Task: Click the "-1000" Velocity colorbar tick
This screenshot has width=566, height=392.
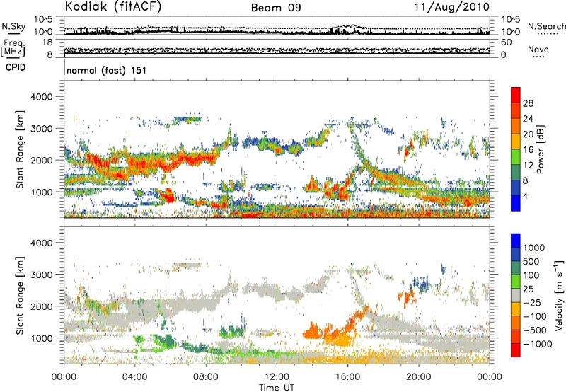Action: click(537, 344)
